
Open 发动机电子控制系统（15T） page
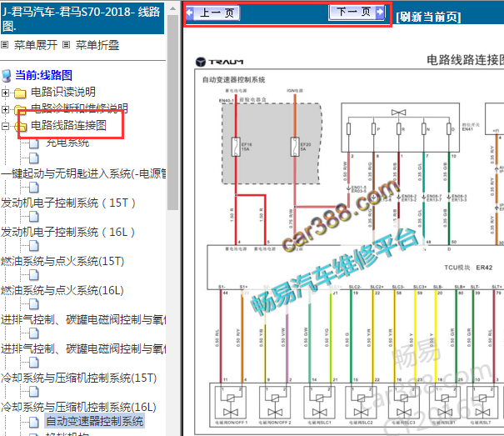tap(68, 203)
